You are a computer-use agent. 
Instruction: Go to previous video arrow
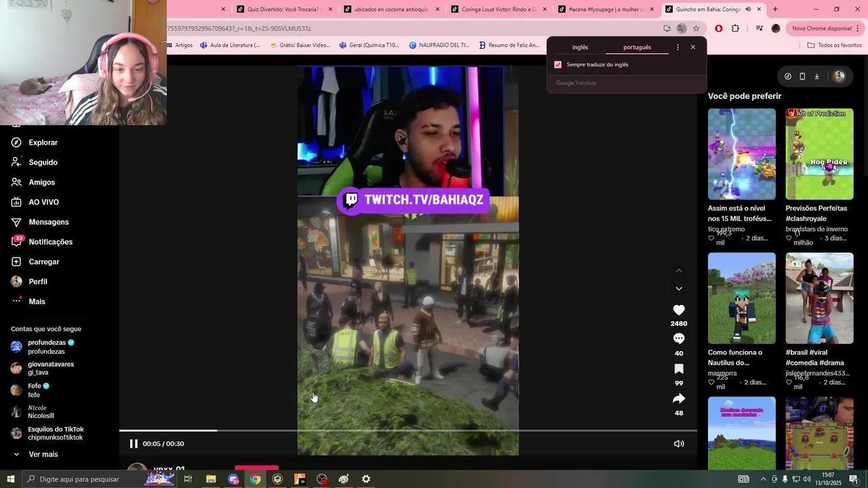(679, 270)
